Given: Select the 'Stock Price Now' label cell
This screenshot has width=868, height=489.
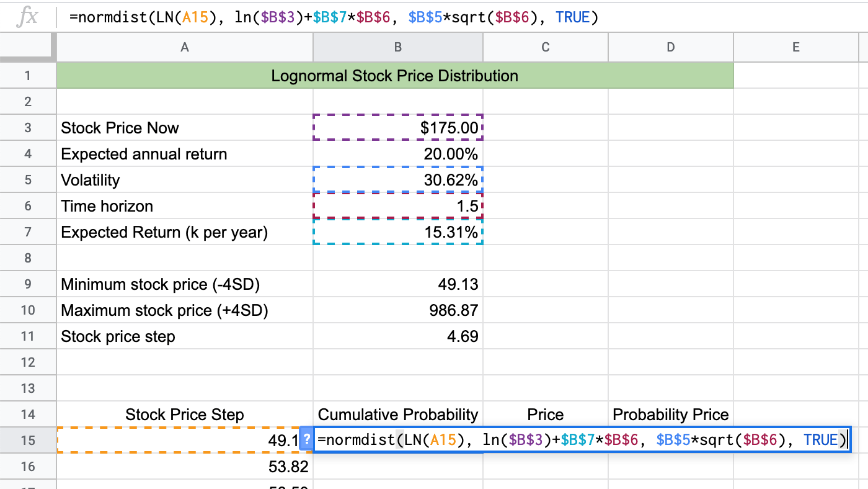Looking at the screenshot, I should (185, 128).
